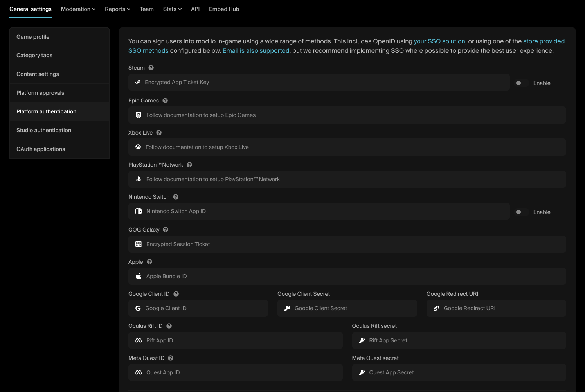
Task: Click the GOG Galaxy icon in Session Ticket field
Action: pyautogui.click(x=138, y=244)
